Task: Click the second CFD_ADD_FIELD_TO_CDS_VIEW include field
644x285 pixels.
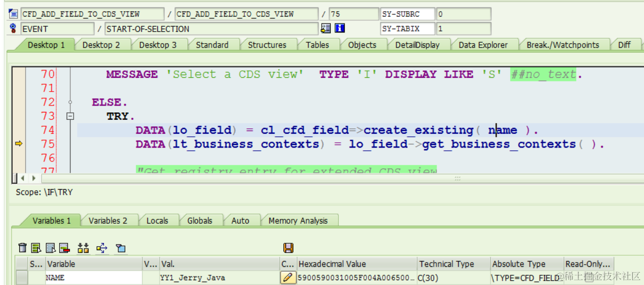Action: [x=247, y=14]
